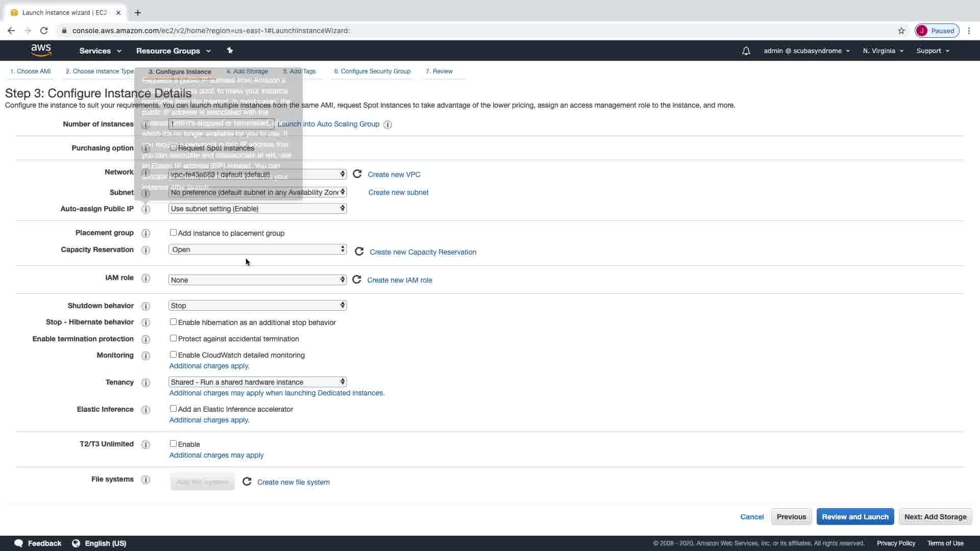This screenshot has height=551, width=980.
Task: Click the pin shortcut icon in the AWS navbar
Action: coord(230,51)
